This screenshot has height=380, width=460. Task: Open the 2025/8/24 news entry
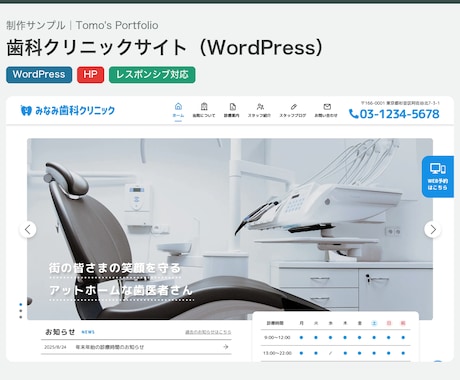[136, 347]
